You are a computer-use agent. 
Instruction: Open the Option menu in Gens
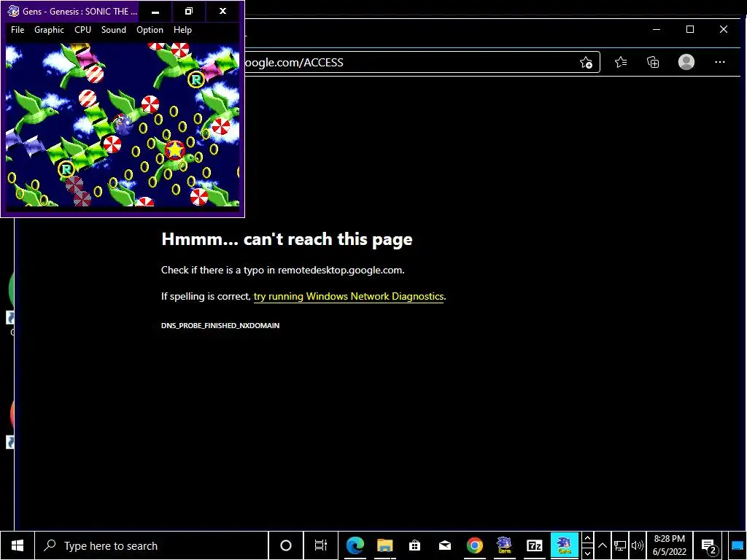pos(150,29)
